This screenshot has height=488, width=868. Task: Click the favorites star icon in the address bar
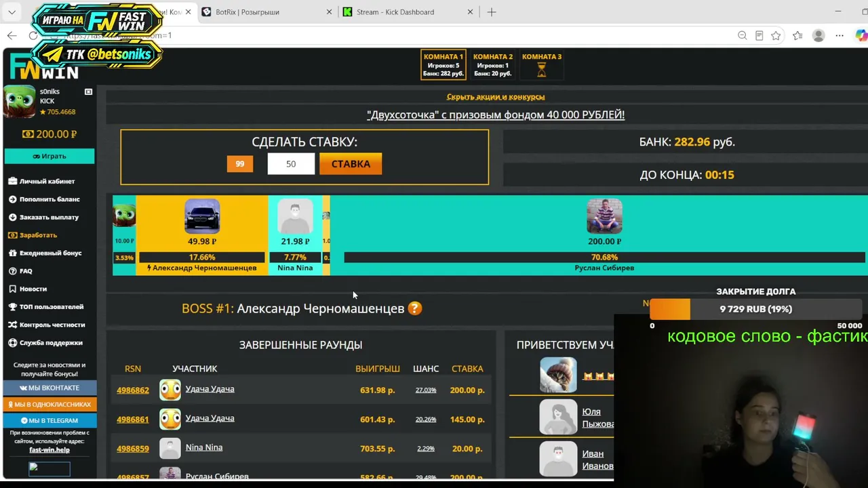click(x=776, y=35)
